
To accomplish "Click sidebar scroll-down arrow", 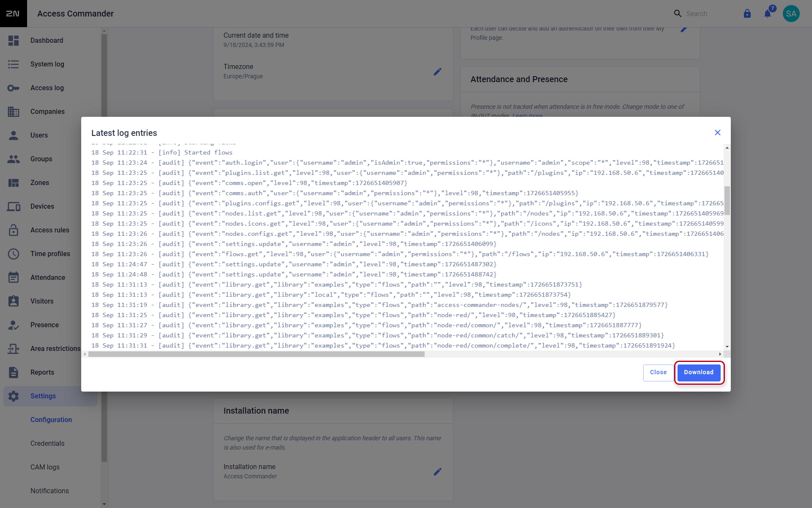I will click(104, 504).
